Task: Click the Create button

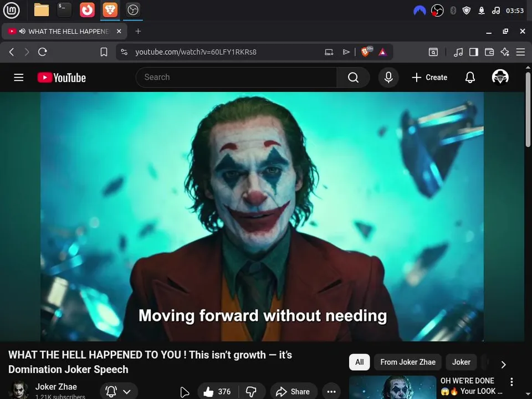Action: (429, 78)
